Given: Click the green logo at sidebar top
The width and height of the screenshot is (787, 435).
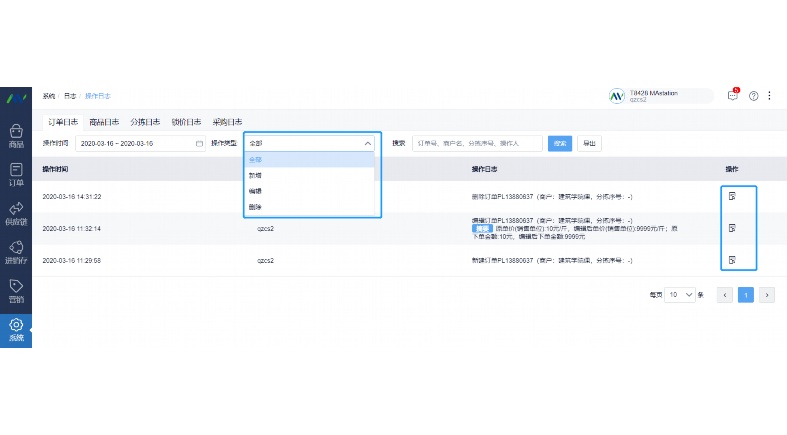Looking at the screenshot, I should 16,98.
